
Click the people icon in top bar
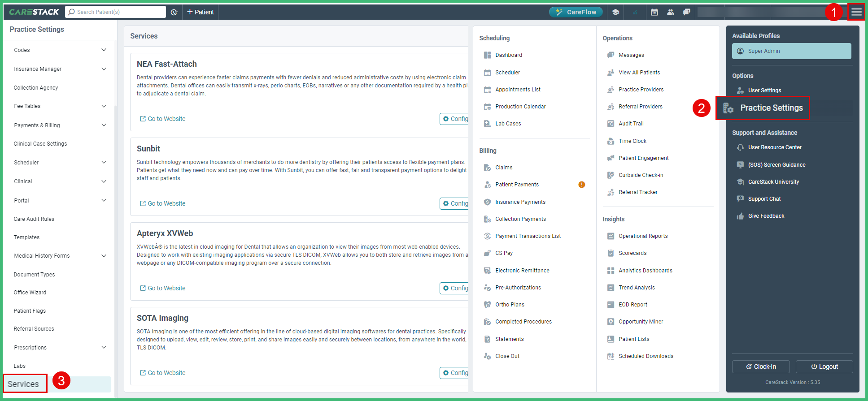coord(671,12)
